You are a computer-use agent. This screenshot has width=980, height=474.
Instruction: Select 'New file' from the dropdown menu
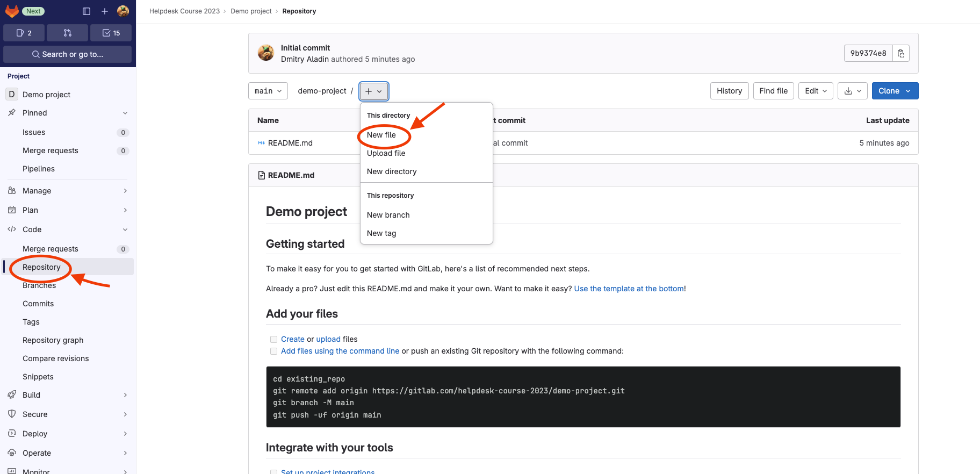pos(381,135)
